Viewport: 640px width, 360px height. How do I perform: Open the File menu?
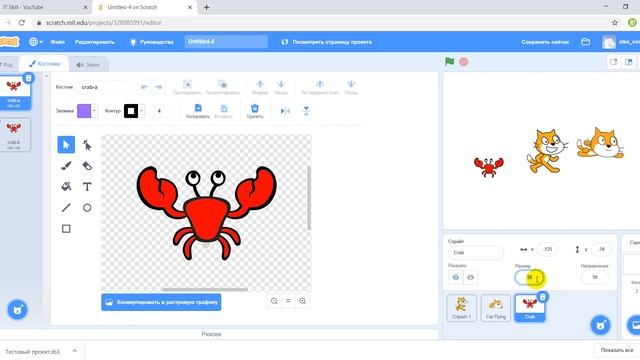click(x=58, y=42)
